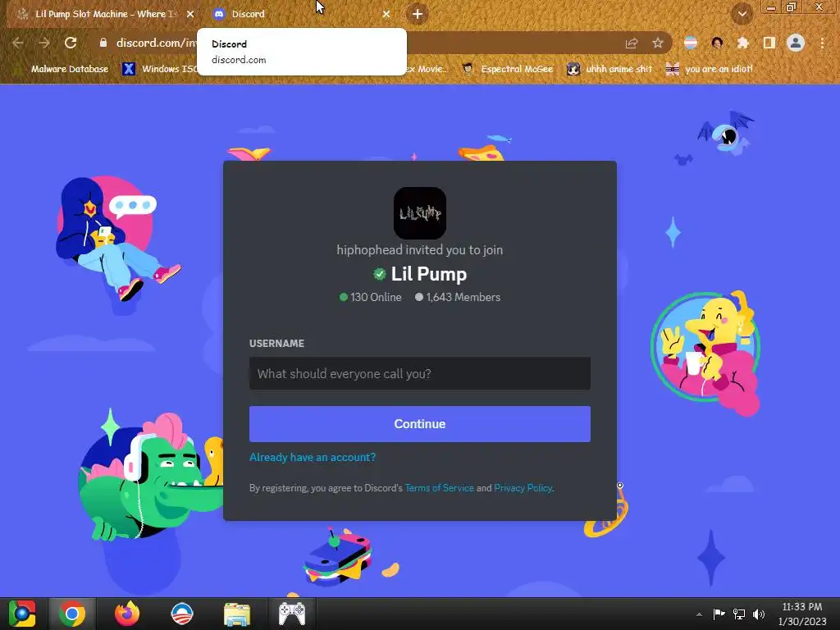Open the volume tray icon

point(759,614)
